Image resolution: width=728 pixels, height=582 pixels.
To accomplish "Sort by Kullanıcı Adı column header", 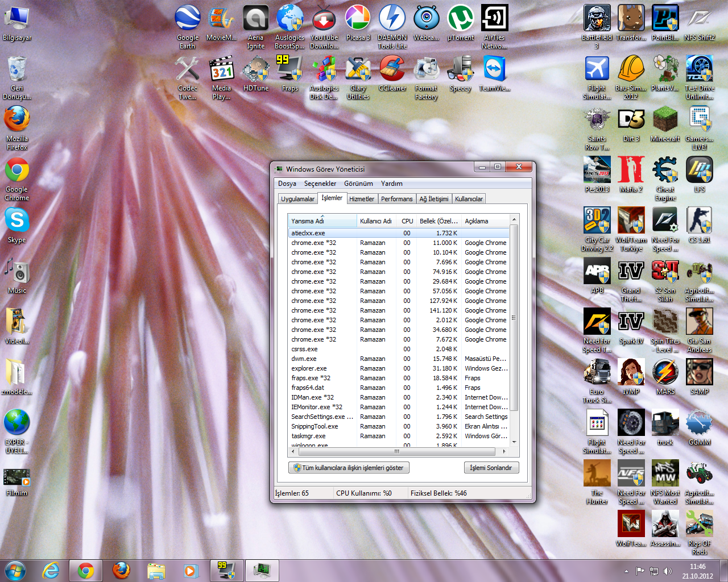I will pos(377,221).
